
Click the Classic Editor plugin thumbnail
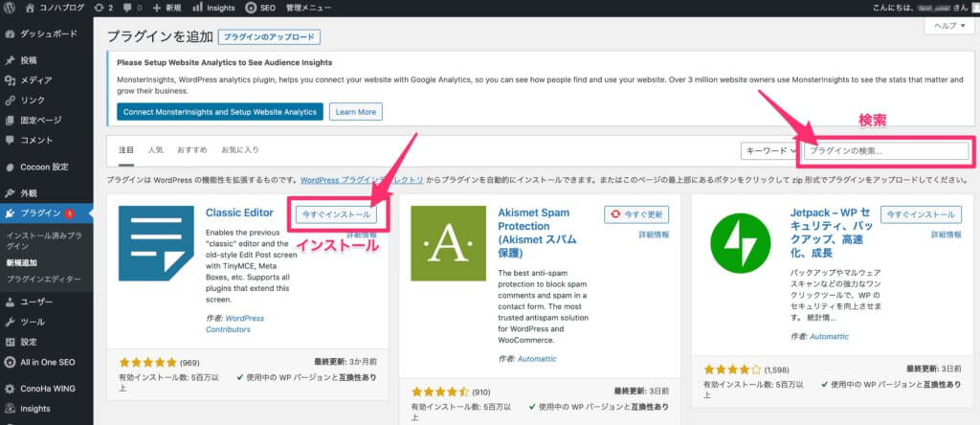pyautogui.click(x=156, y=243)
